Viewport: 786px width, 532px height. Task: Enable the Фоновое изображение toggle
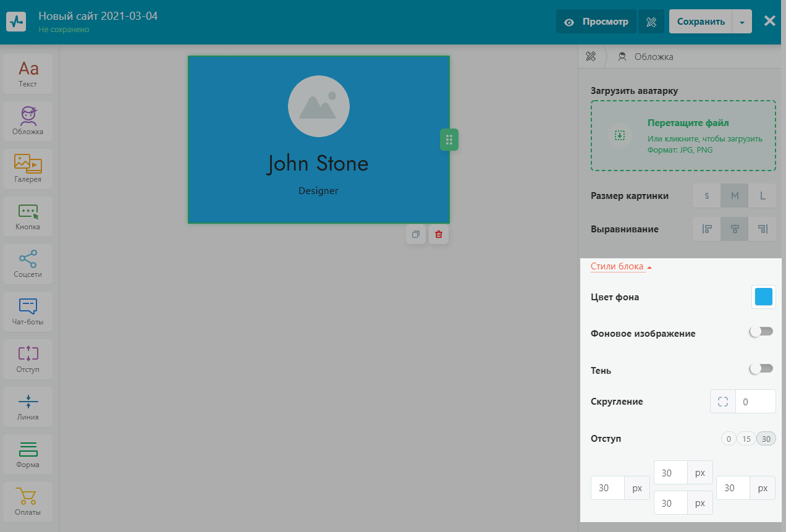click(x=761, y=332)
